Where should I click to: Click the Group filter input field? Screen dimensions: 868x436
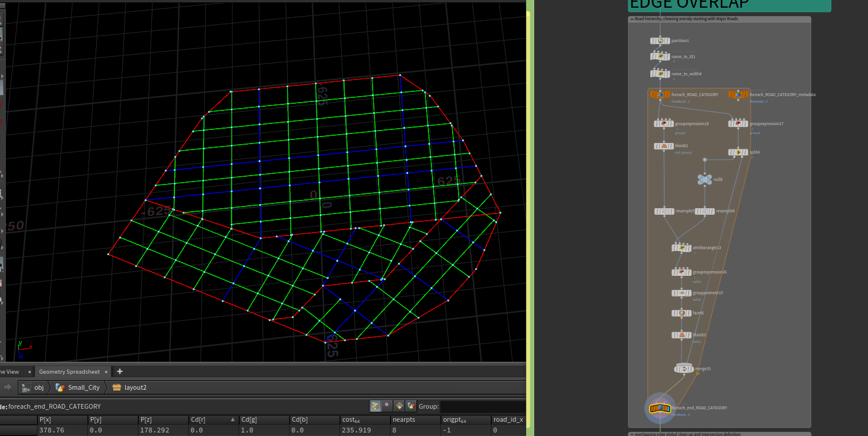482,406
